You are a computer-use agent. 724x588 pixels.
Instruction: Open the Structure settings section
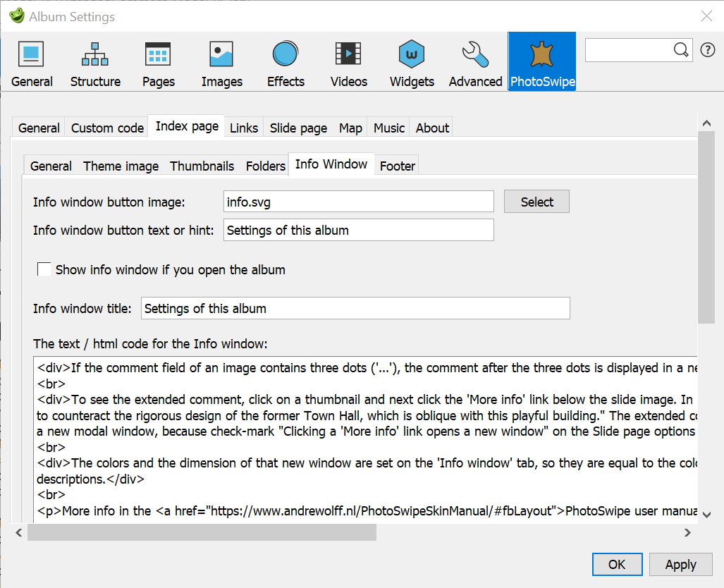point(95,63)
